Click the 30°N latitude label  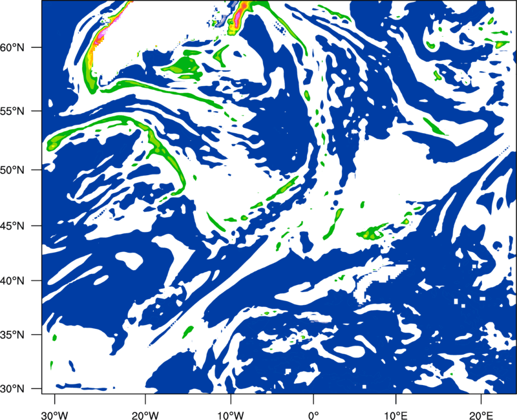coord(12,389)
